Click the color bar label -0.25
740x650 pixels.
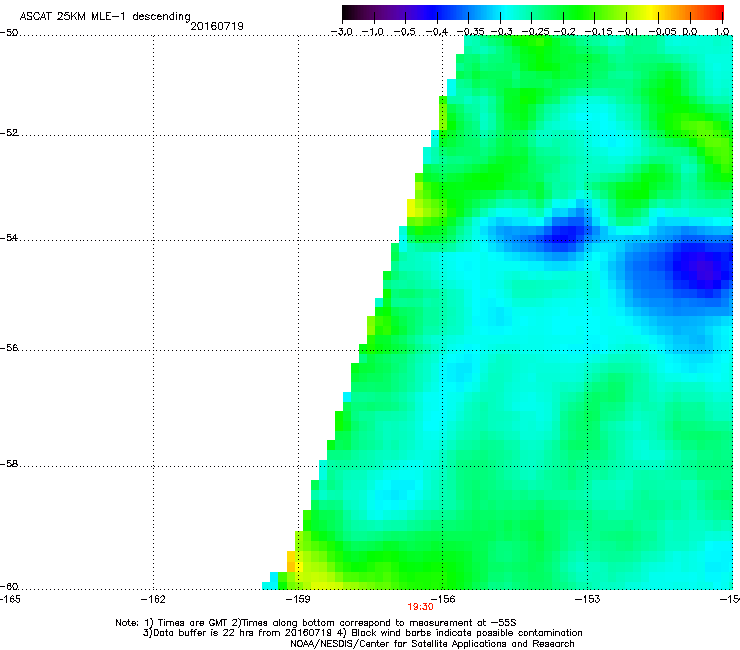[x=536, y=32]
